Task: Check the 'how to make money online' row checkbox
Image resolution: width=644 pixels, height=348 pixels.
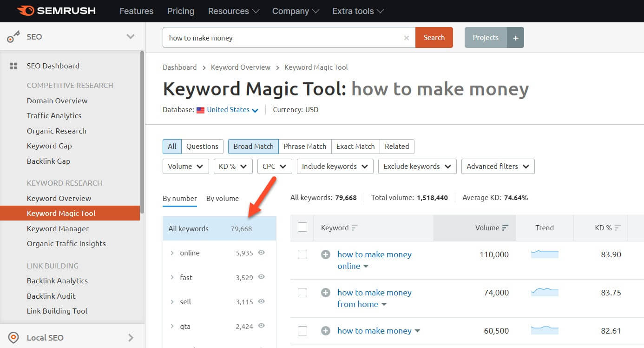Action: point(302,254)
